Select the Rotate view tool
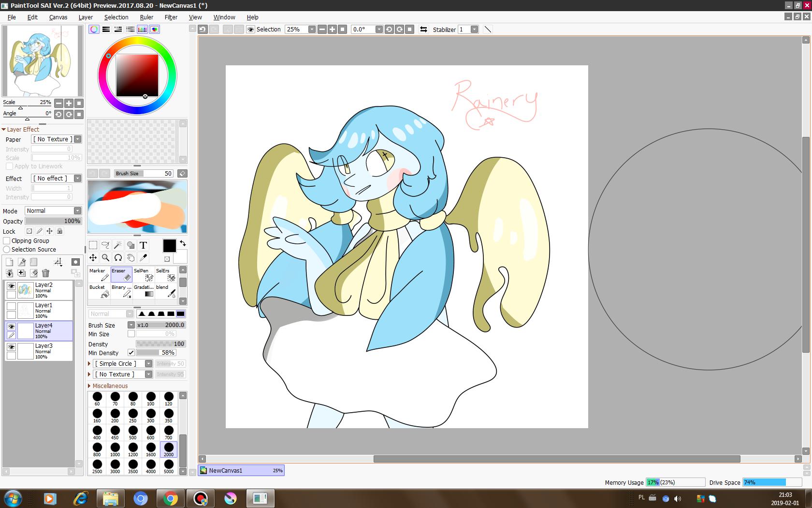This screenshot has height=508, width=812. 118,258
